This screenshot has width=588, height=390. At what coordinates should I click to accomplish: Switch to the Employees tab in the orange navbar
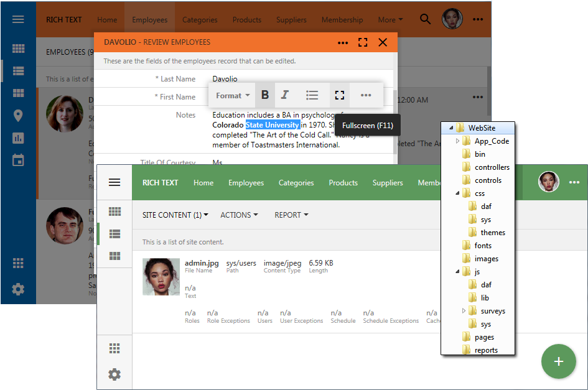pos(149,19)
